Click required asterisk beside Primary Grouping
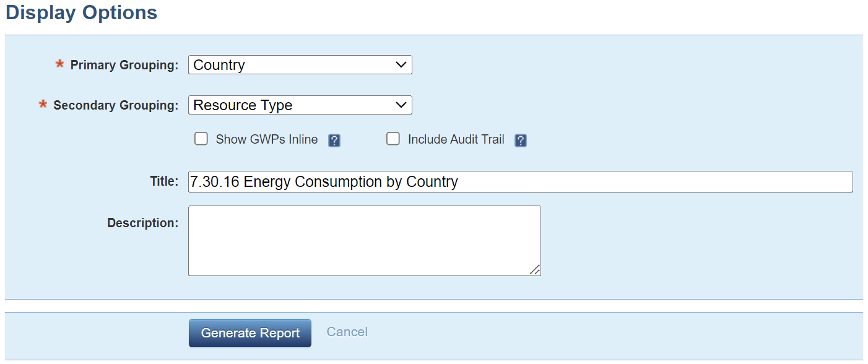The width and height of the screenshot is (868, 364). point(60,64)
